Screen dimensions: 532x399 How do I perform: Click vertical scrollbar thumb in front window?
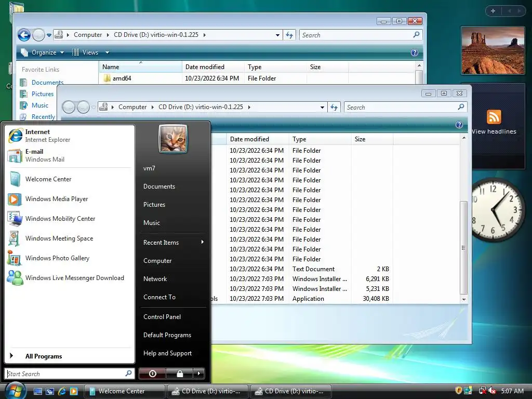tap(463, 248)
